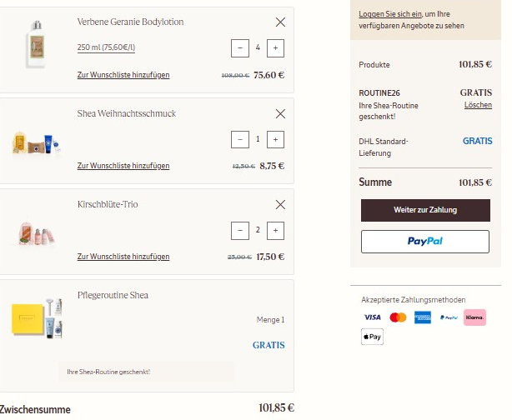Open the Kirschblüte-Trio product thumbnail
This screenshot has height=420, width=512.
(37, 232)
